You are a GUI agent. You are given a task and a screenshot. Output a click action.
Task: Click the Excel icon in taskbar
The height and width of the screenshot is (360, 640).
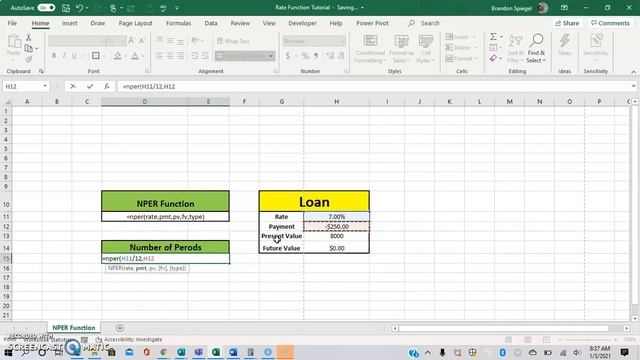coord(216,352)
